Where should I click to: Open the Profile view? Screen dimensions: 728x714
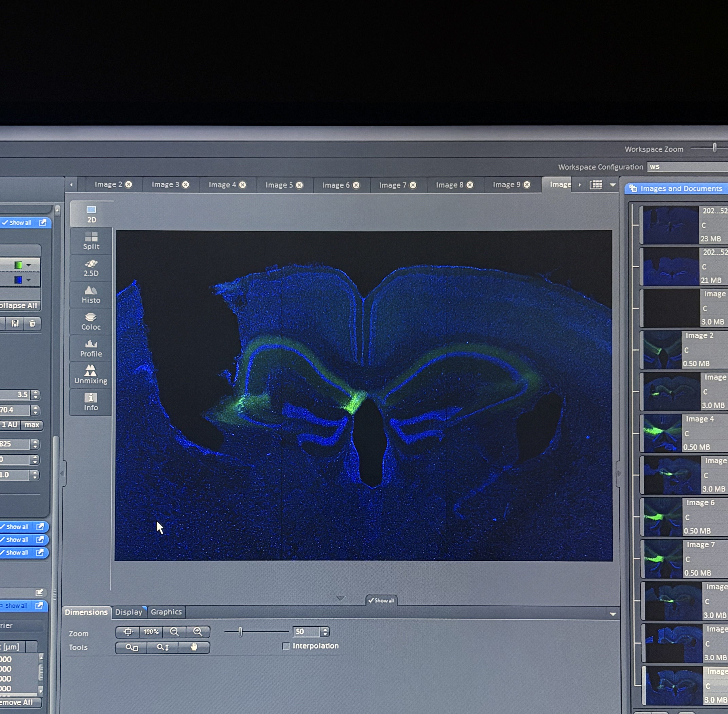[91, 348]
